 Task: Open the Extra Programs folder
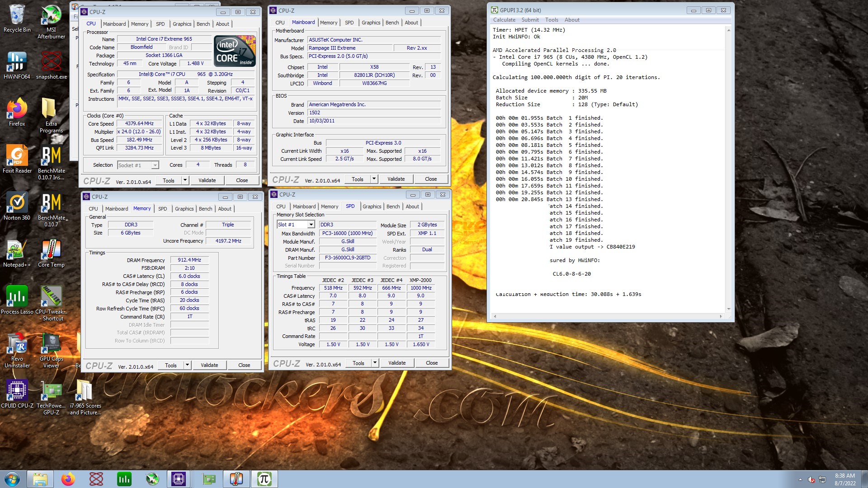pos(51,116)
